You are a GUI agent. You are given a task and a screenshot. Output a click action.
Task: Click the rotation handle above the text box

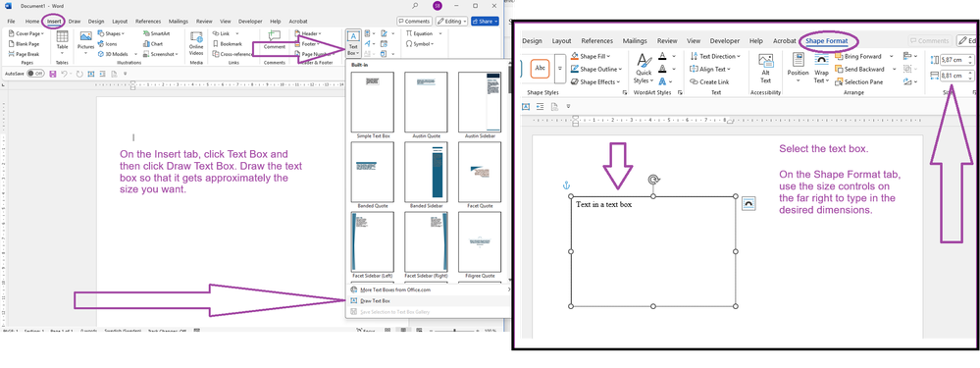tap(653, 180)
